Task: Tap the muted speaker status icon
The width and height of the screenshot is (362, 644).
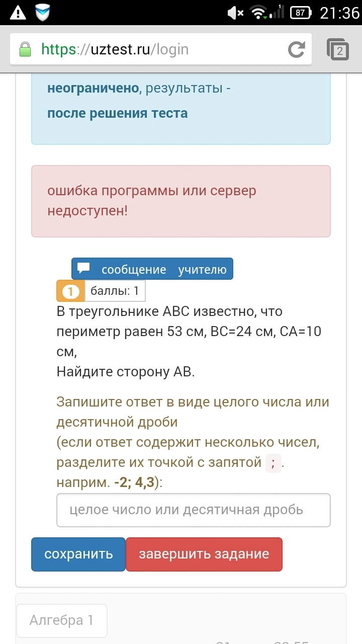Action: (235, 13)
